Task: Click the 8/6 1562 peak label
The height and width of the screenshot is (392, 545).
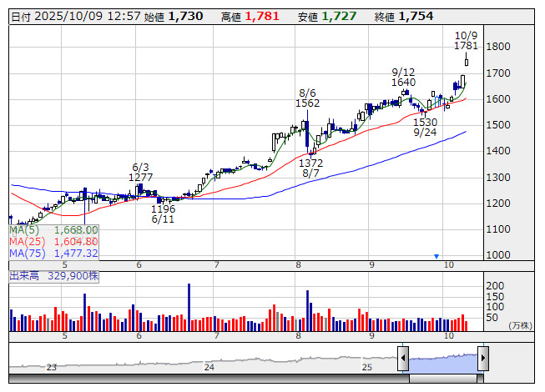Action: tap(308, 98)
